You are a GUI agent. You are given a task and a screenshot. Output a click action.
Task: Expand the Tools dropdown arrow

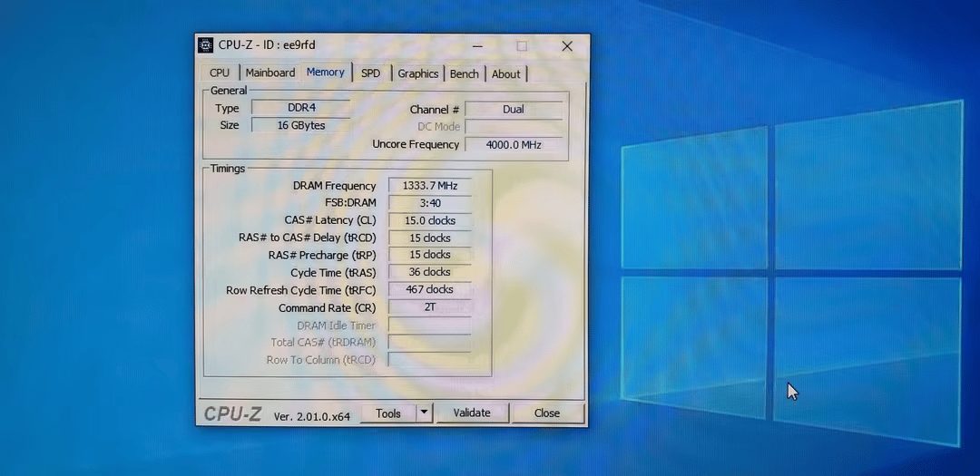click(x=425, y=413)
